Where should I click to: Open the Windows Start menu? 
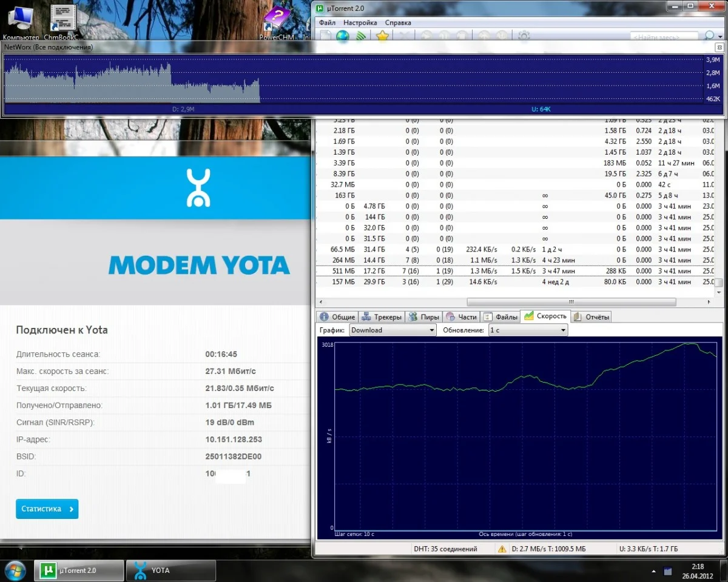pos(15,570)
